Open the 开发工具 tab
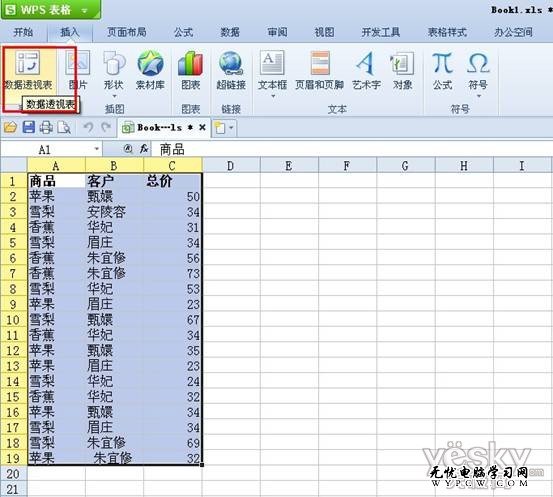 pyautogui.click(x=381, y=32)
